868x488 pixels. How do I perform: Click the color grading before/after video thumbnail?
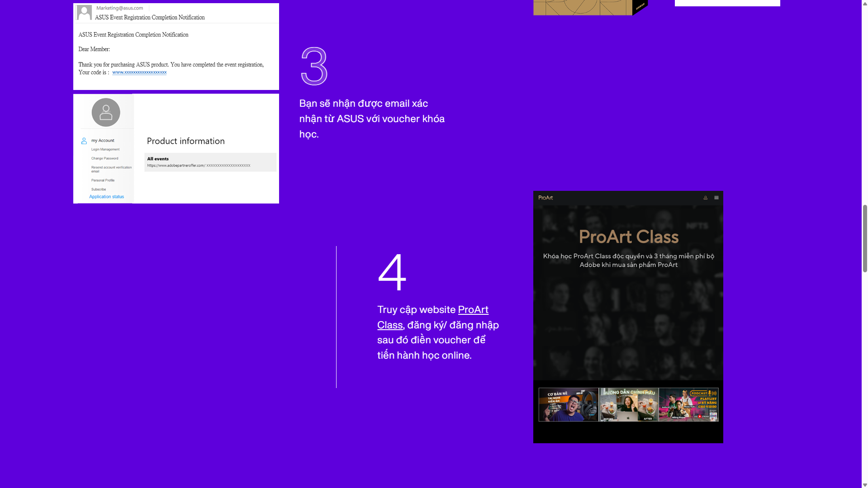coord(629,405)
